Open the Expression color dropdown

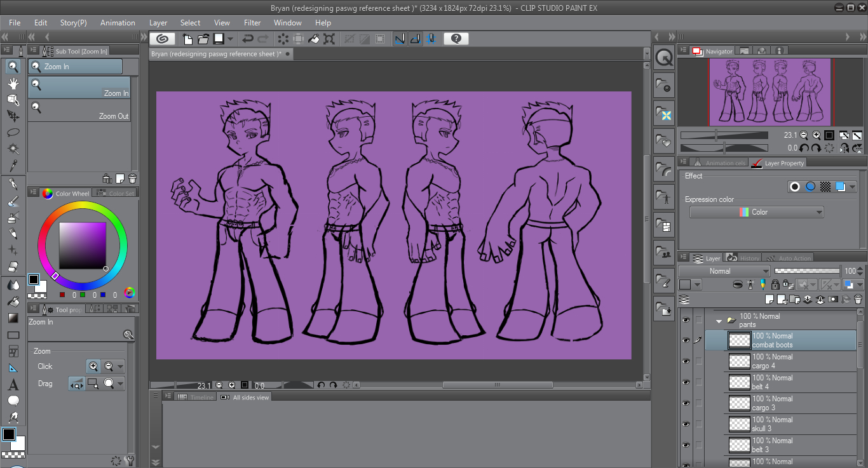(756, 212)
